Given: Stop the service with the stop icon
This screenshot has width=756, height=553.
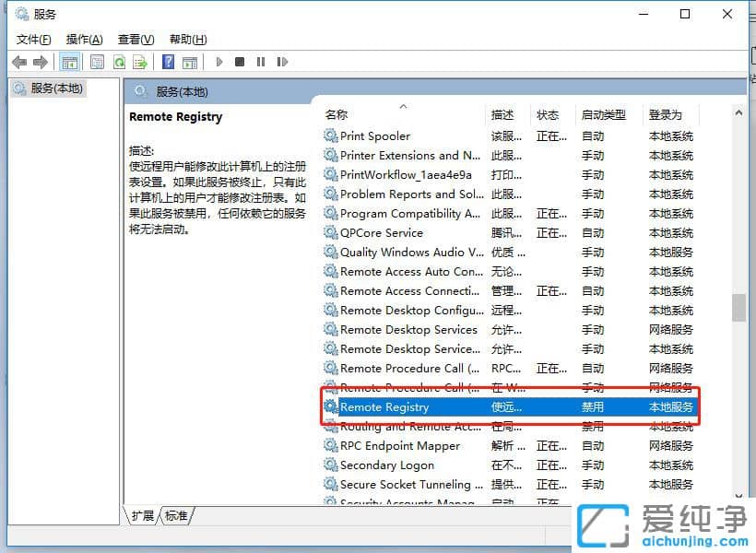Looking at the screenshot, I should tap(239, 62).
